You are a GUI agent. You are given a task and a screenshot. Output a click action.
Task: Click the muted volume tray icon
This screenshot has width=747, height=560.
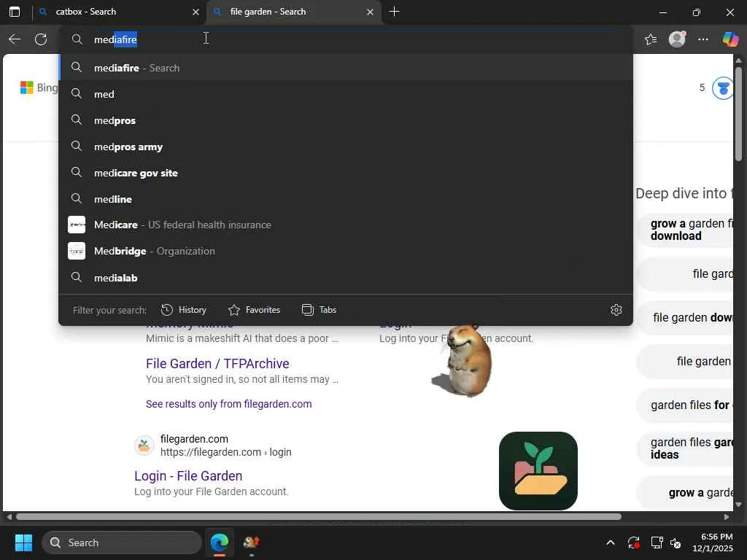click(x=676, y=542)
